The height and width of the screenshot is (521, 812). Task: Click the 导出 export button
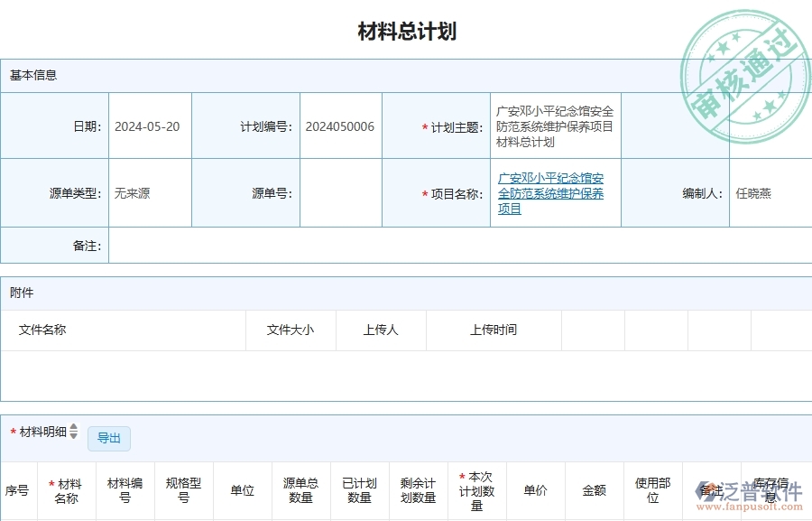click(108, 438)
